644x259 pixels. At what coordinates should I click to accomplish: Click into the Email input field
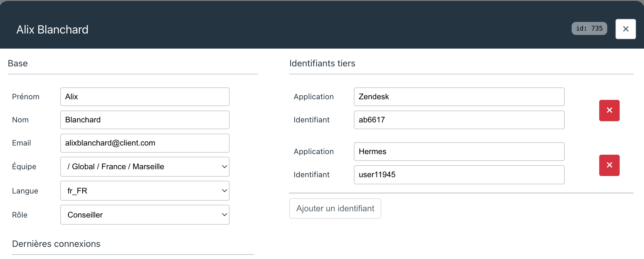click(145, 143)
